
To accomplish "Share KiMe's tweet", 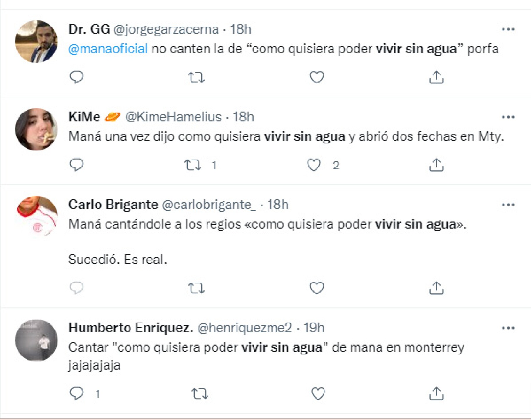I will [x=436, y=165].
